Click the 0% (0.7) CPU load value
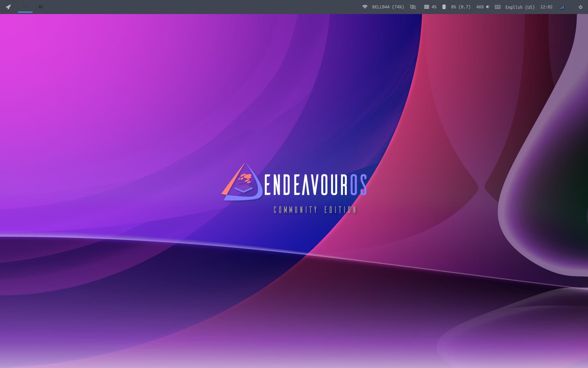Screen dimensions: 588x368 (x=461, y=7)
